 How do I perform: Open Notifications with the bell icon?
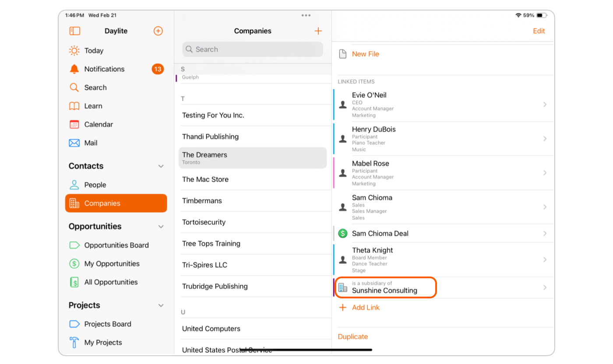coord(74,69)
